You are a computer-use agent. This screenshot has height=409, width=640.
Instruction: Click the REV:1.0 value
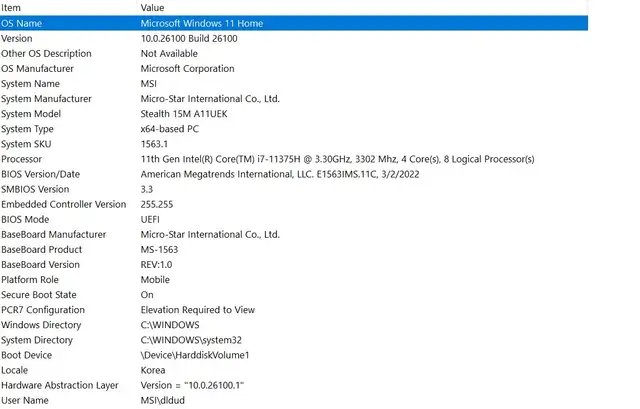(156, 265)
